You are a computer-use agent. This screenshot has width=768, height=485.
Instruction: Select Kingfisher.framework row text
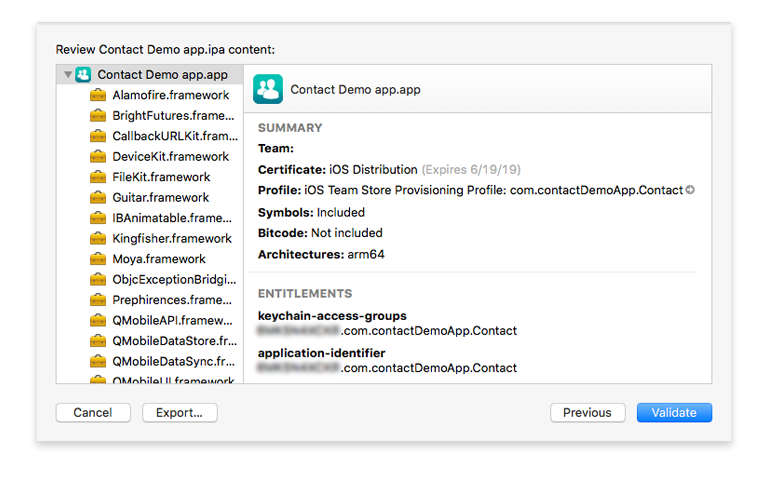(x=172, y=239)
